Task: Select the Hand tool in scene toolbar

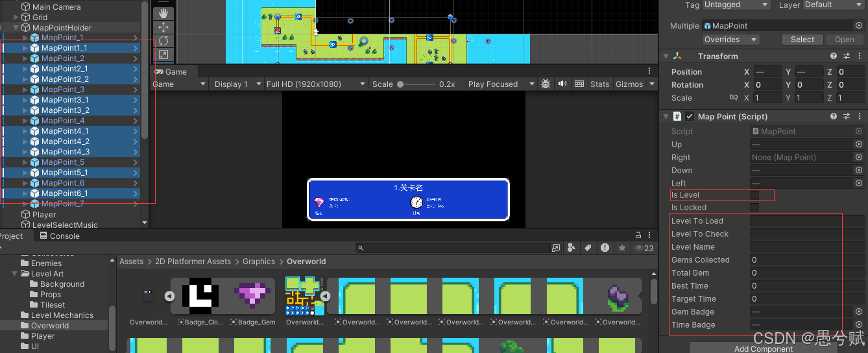Action: pyautogui.click(x=163, y=13)
